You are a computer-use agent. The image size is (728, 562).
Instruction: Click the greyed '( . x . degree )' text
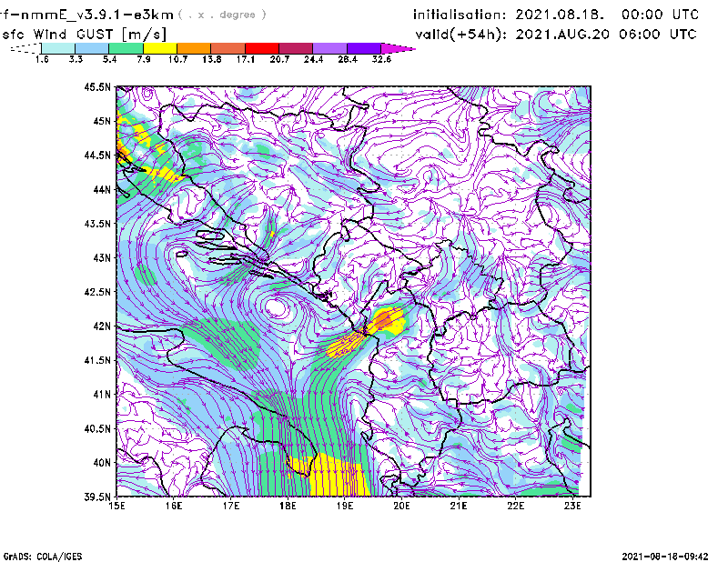[222, 15]
